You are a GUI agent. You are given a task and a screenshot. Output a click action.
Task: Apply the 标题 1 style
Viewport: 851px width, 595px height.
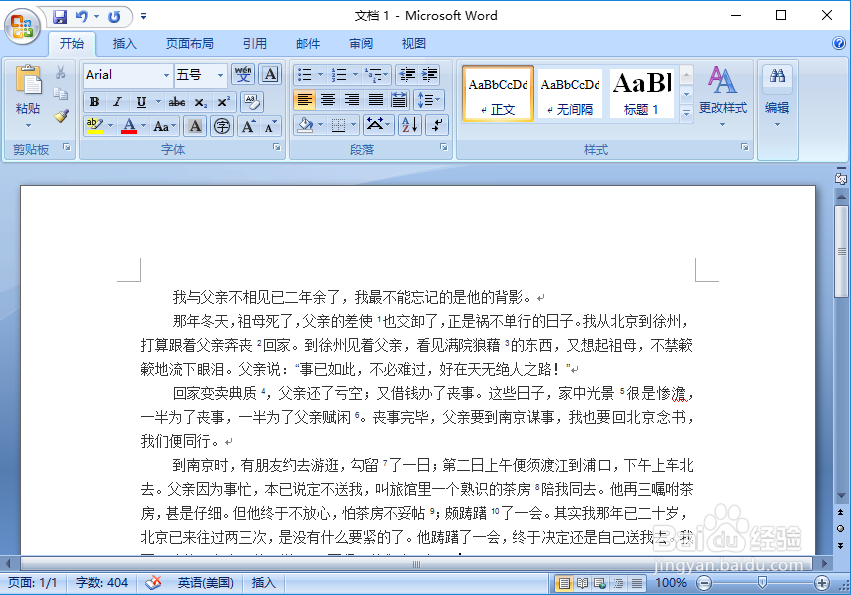643,92
